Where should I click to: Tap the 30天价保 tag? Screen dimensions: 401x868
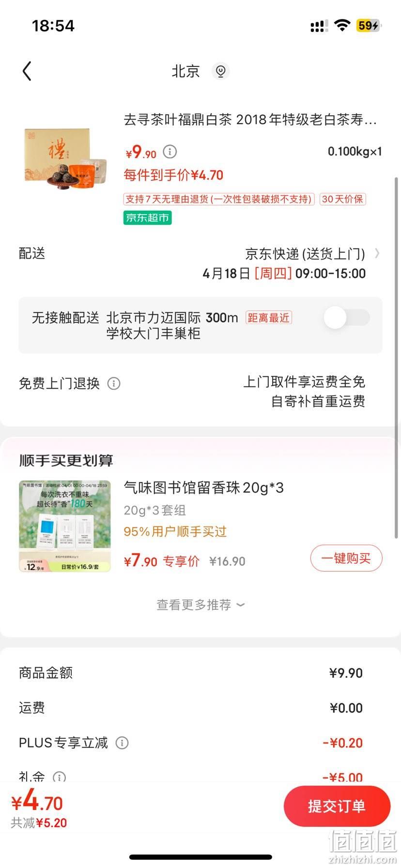[342, 199]
